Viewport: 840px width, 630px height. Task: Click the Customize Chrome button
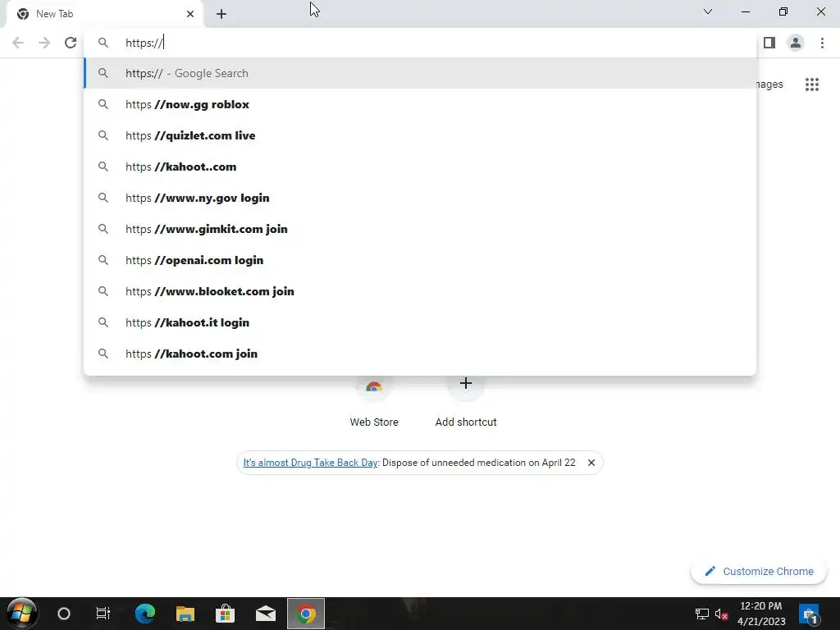[759, 571]
